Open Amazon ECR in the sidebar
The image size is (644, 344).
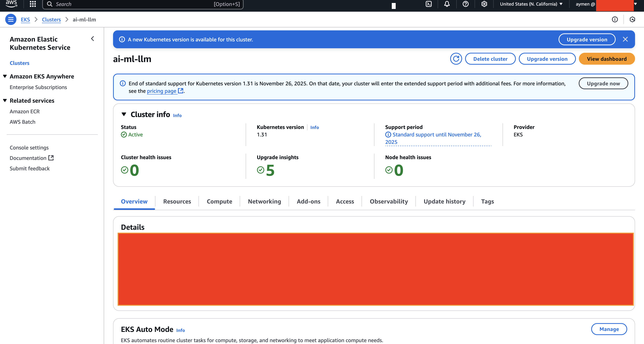[x=24, y=111]
